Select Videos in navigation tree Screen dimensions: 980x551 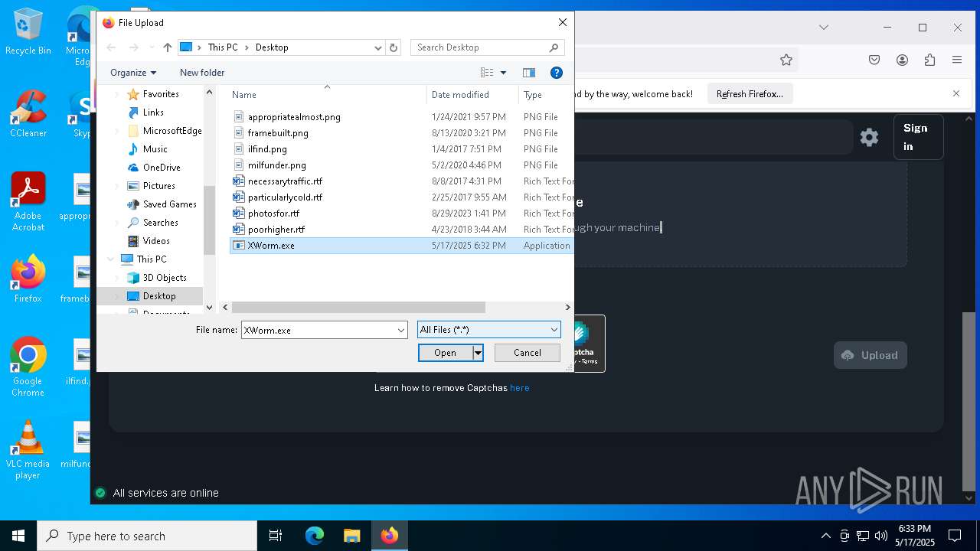[156, 241]
